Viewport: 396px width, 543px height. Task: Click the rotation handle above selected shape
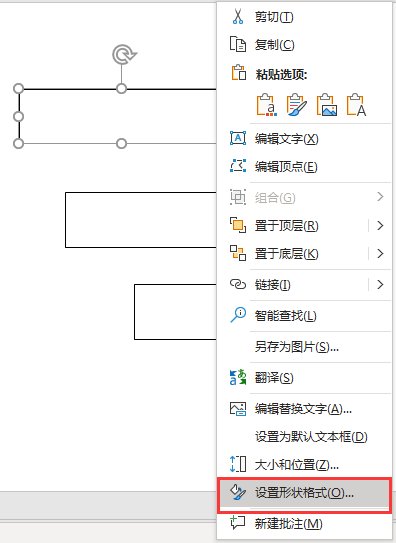[x=124, y=55]
